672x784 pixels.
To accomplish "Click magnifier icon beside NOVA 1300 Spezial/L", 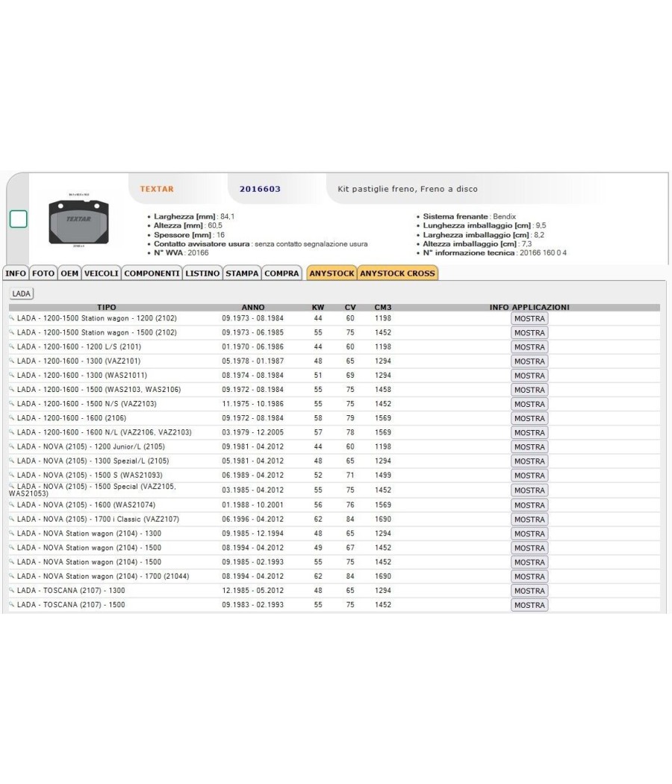I will (x=12, y=461).
